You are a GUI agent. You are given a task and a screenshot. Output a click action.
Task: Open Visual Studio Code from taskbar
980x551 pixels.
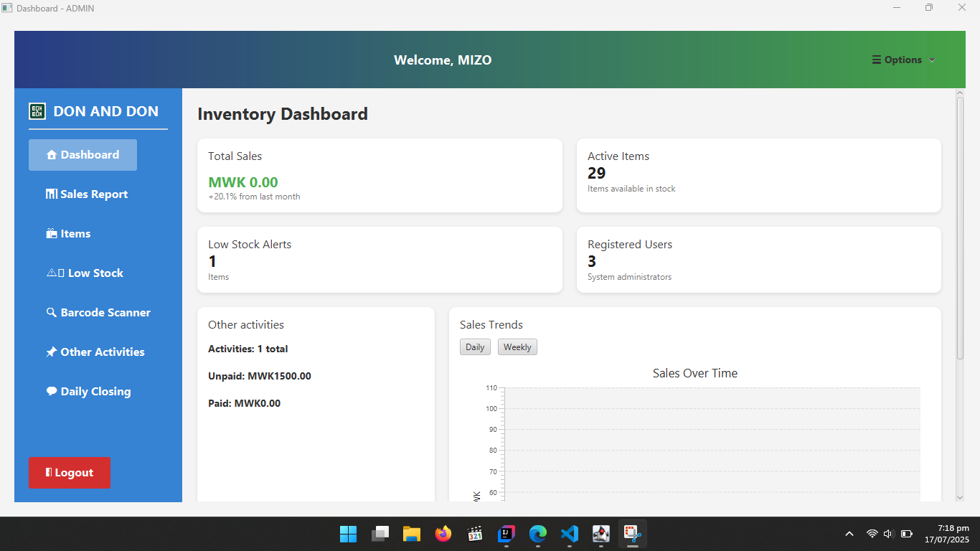(570, 534)
